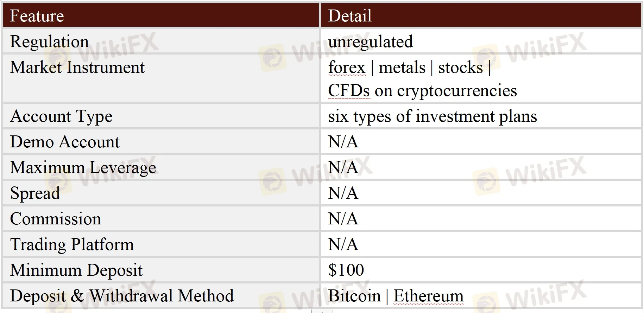This screenshot has height=313, width=644.
Task: Select the "Account Type" row label
Action: tap(61, 116)
